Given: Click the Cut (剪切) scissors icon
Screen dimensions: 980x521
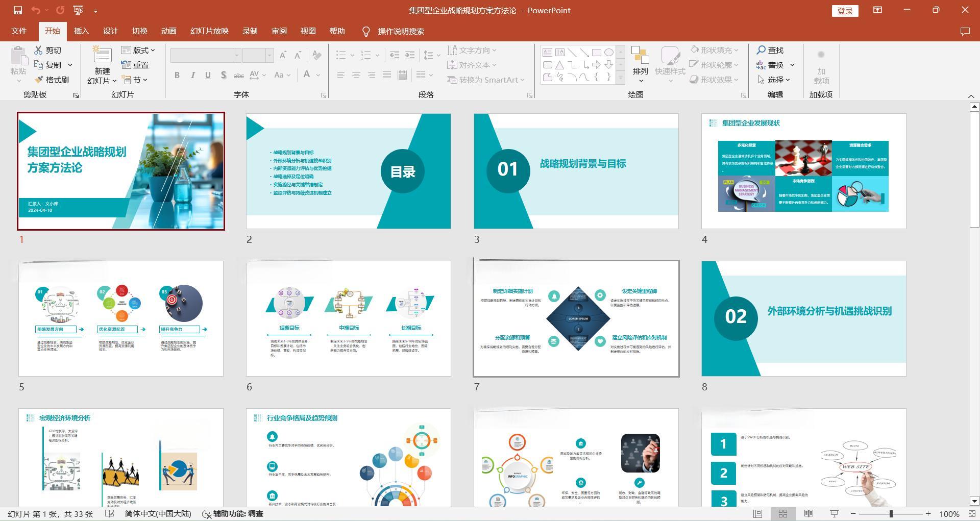Looking at the screenshot, I should pyautogui.click(x=39, y=50).
